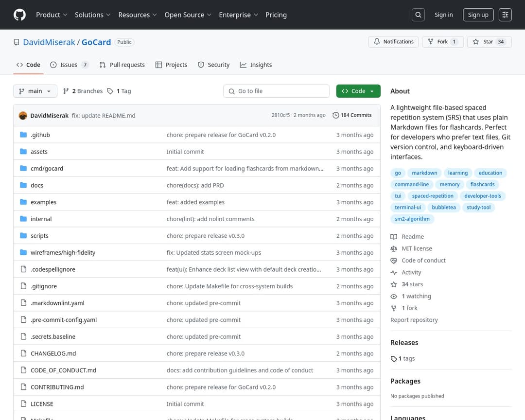
Task: Click the bell icon in Notifications
Action: (377, 41)
